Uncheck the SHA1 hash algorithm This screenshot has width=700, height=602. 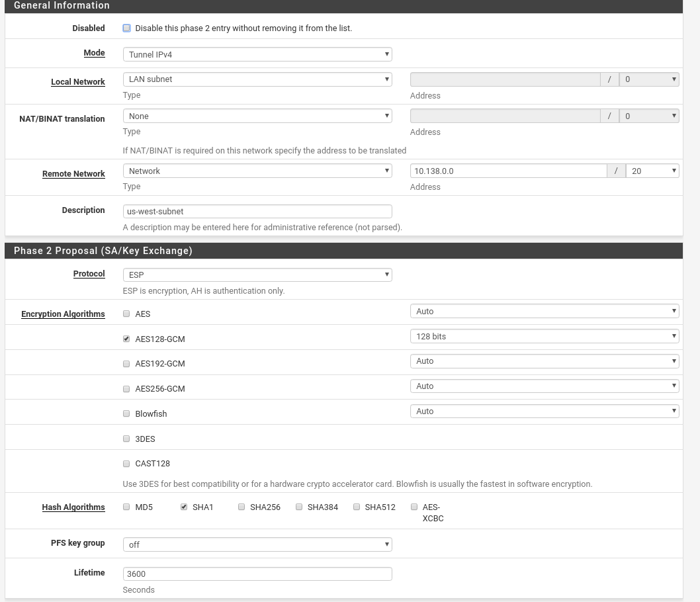184,507
